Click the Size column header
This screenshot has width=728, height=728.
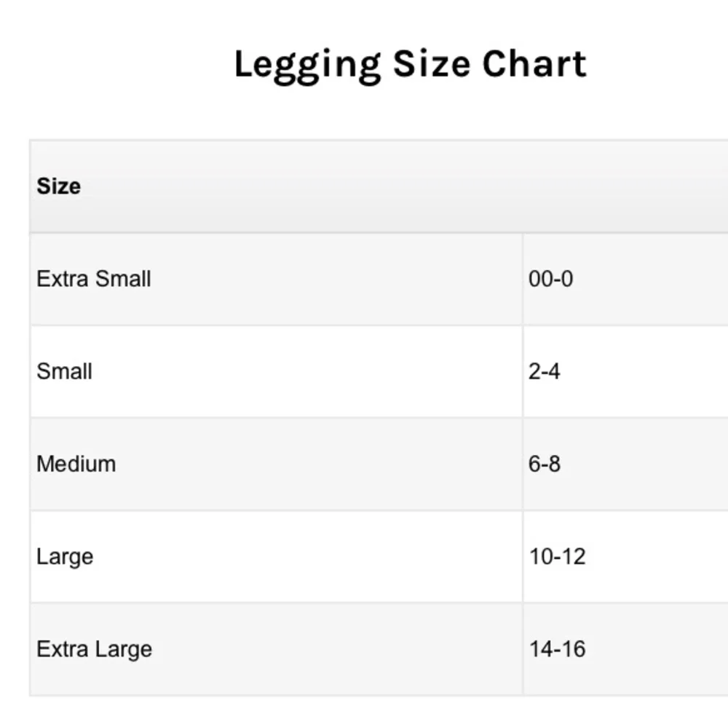(58, 186)
